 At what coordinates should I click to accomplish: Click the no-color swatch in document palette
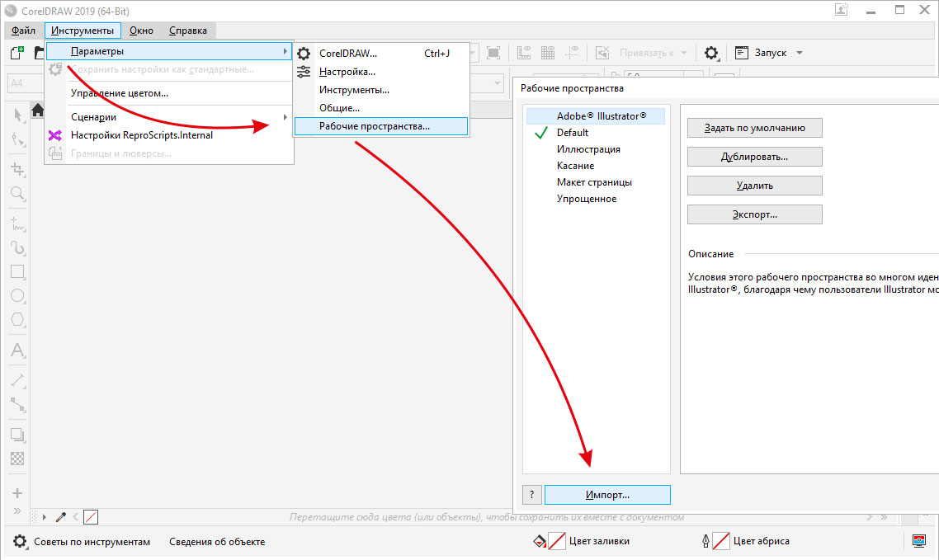(x=91, y=517)
